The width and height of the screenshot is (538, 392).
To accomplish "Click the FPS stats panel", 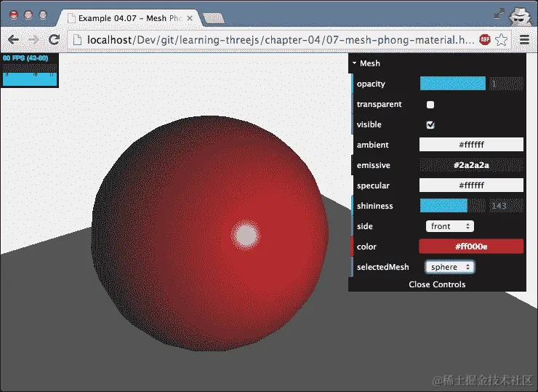I will pyautogui.click(x=30, y=70).
